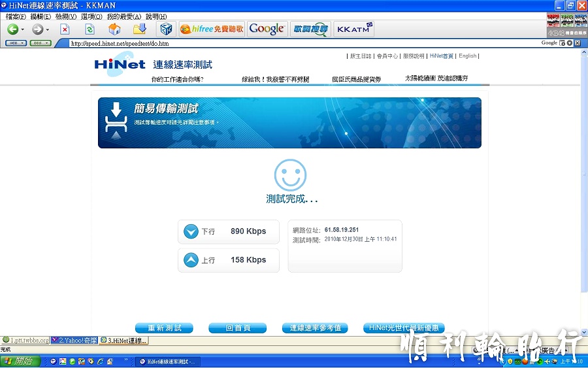
Task: Open the Forward button history dropdown arrow
Action: point(48,29)
